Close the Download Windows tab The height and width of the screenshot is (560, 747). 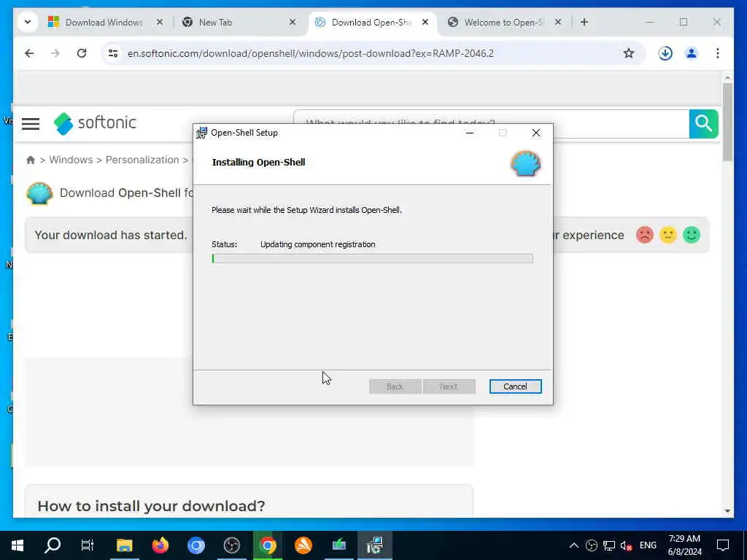160,22
